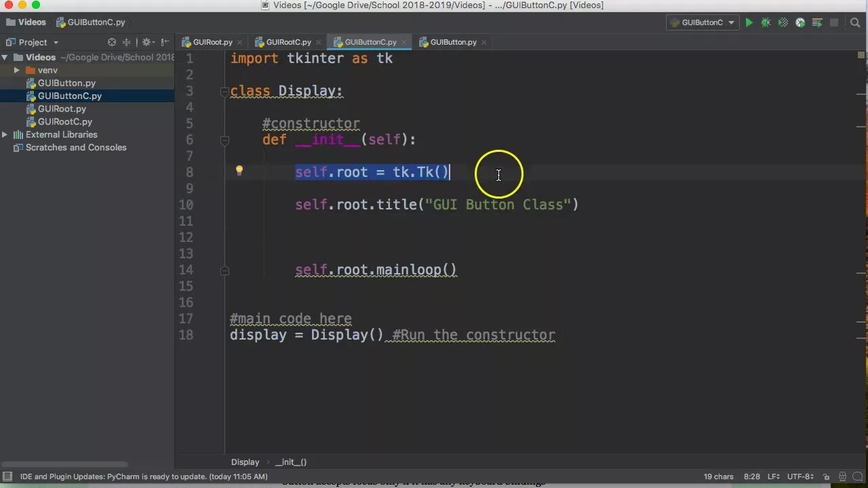Click the fold end marker at line 14
868x488 pixels.
224,270
